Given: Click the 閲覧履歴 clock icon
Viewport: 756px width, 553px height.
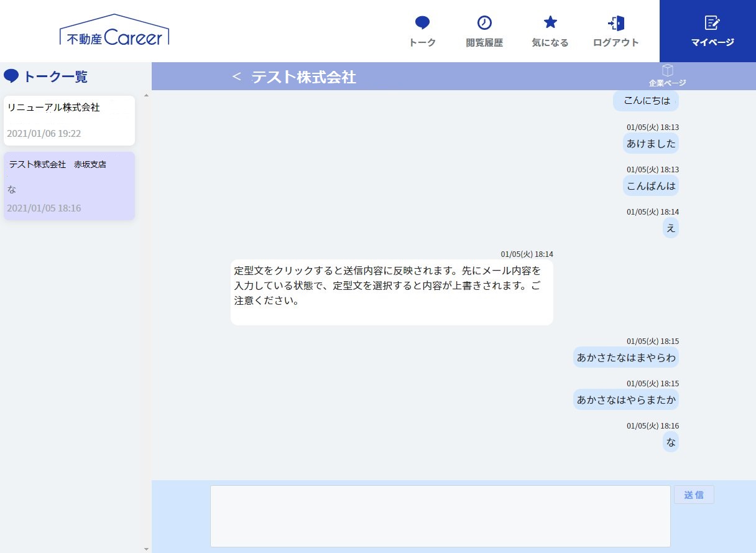Looking at the screenshot, I should point(484,22).
